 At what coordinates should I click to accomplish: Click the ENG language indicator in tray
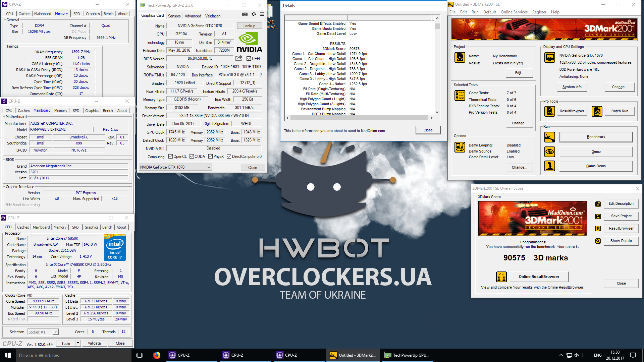point(598,355)
